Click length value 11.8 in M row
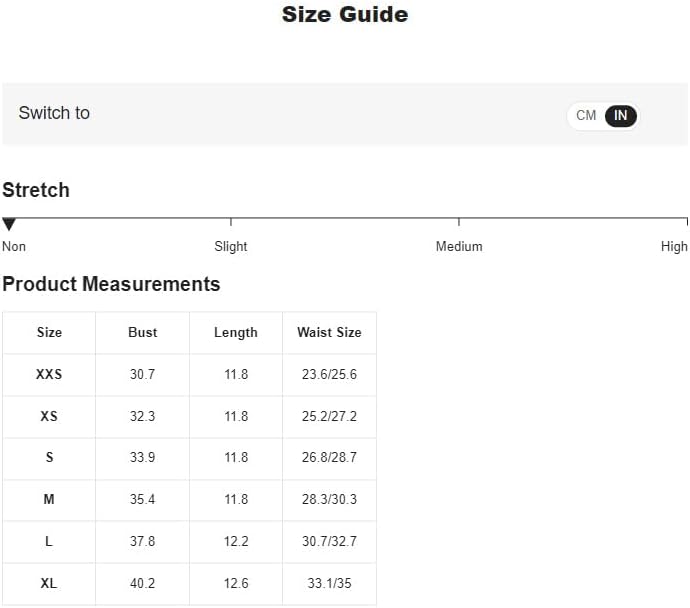 (x=236, y=499)
